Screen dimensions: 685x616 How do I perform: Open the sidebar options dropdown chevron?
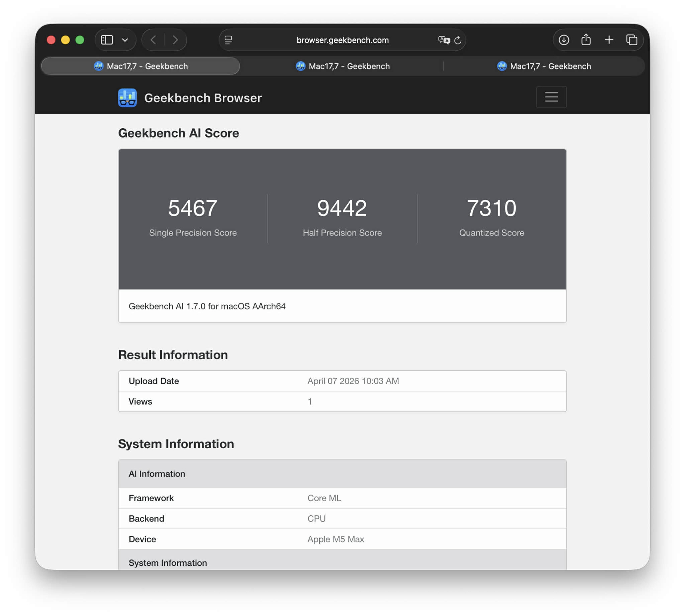coord(125,40)
